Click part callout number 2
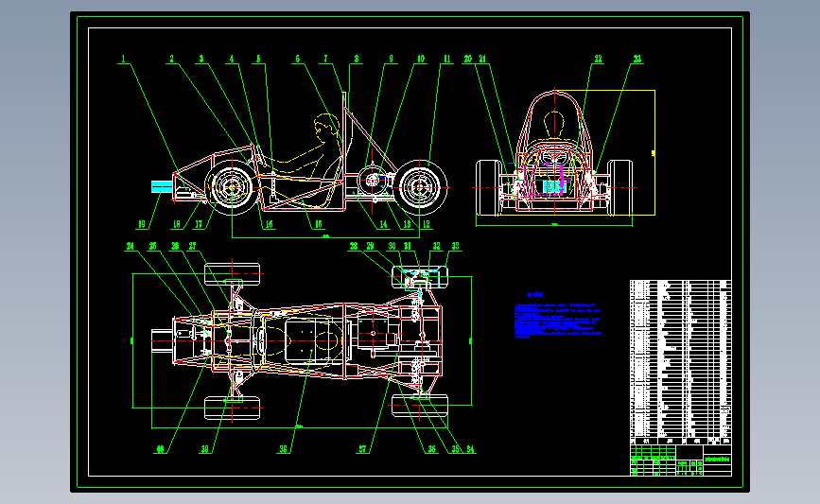Image resolution: width=820 pixels, height=504 pixels. [x=171, y=59]
